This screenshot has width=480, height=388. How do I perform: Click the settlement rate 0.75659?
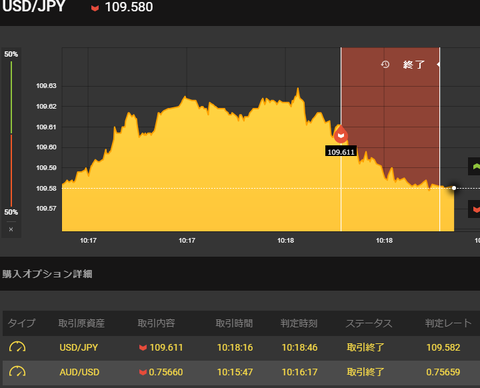click(x=443, y=372)
